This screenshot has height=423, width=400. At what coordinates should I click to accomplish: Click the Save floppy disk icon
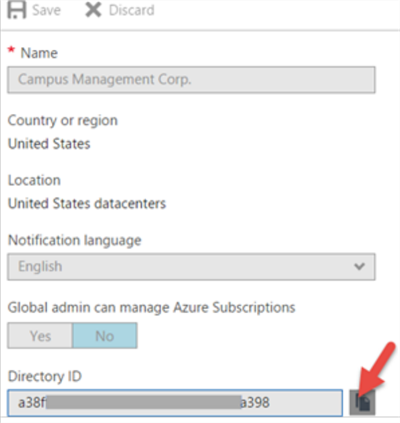[17, 10]
